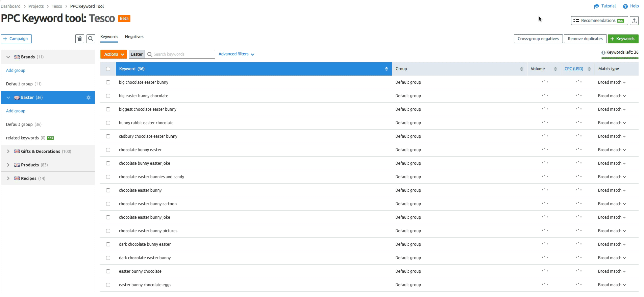Click the Beta badge
This screenshot has width=644, height=297.
[x=124, y=19]
